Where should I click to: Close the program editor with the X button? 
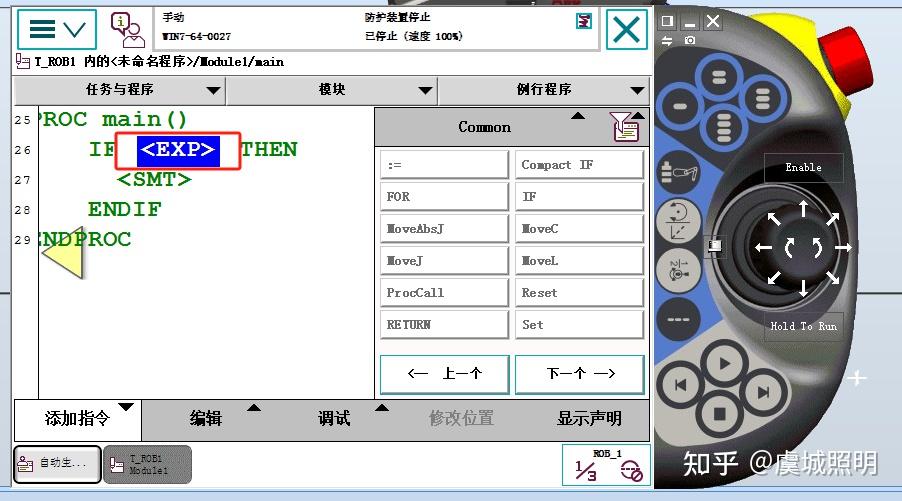tap(626, 29)
